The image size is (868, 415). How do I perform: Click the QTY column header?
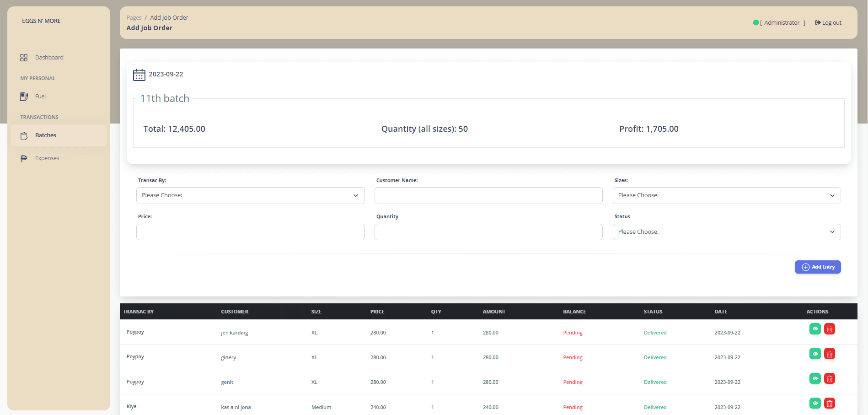pos(436,312)
